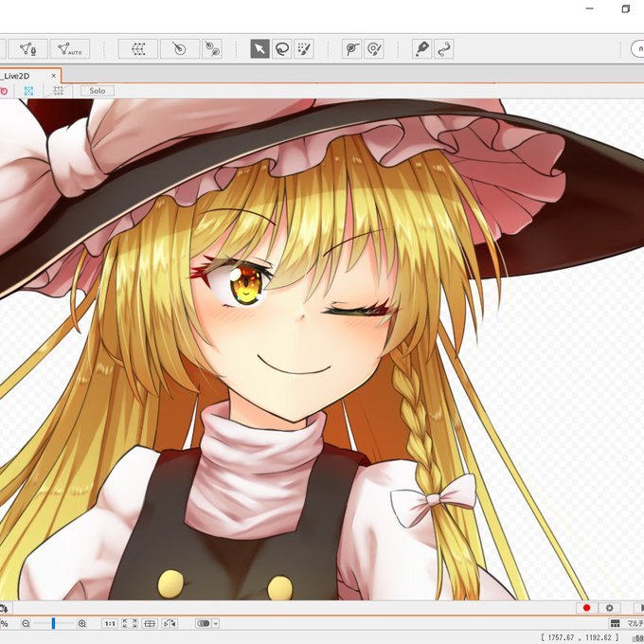Open the automatic mesh generator (AUTO)

[x=70, y=49]
